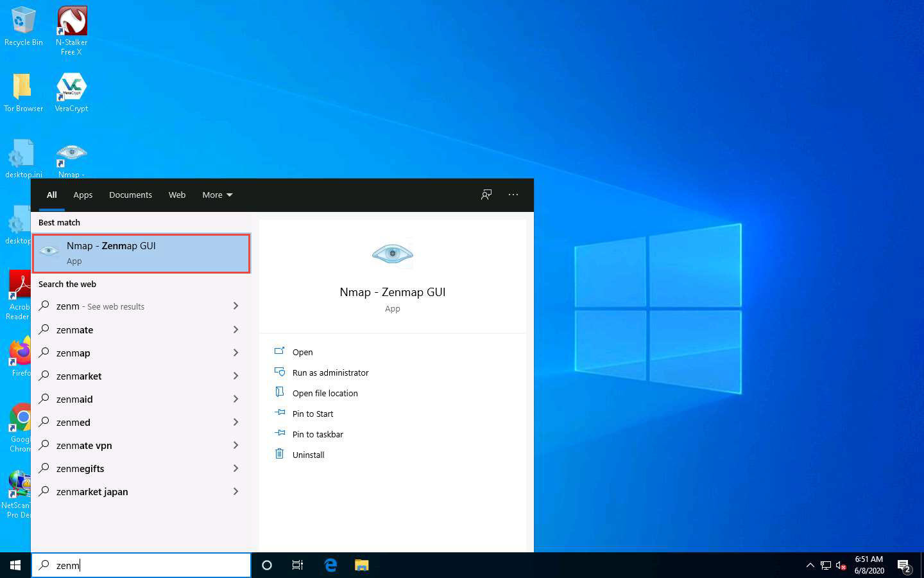Screen dimensions: 924x578
Task: Open File Explorer from the taskbar
Action: click(x=362, y=565)
